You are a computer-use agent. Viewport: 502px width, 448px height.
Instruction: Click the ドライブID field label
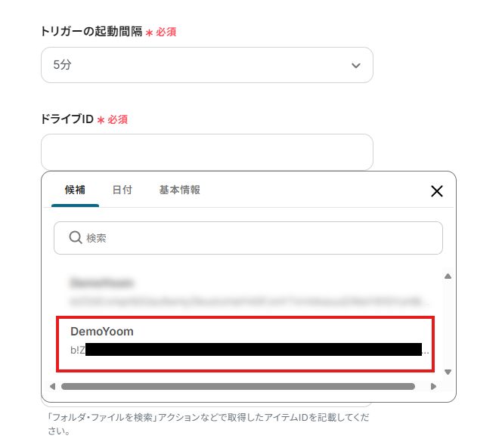click(67, 119)
